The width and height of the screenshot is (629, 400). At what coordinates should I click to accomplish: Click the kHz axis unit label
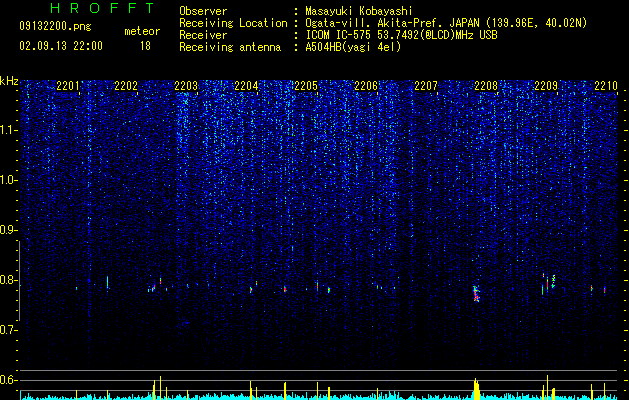tap(9, 81)
